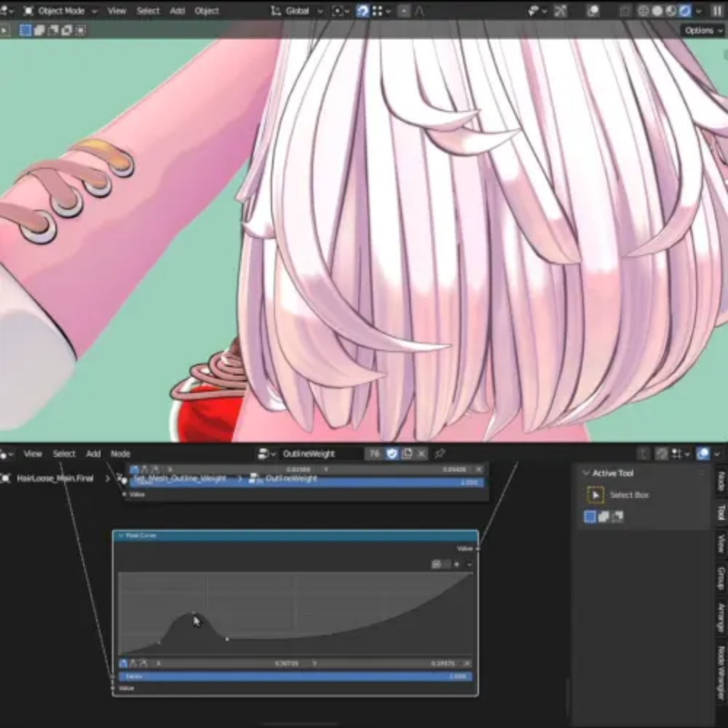Image resolution: width=728 pixels, height=728 pixels.
Task: Click the Float Curve Factor slider
Action: click(296, 676)
